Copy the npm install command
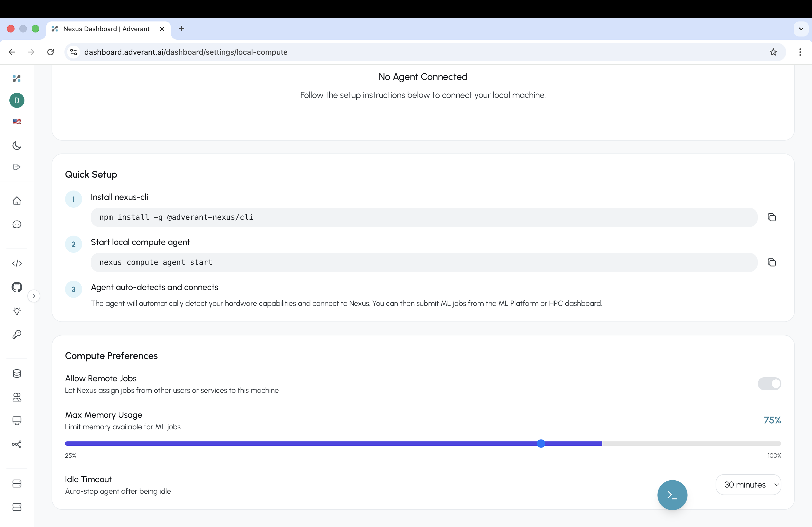The height and width of the screenshot is (527, 812). pos(772,217)
